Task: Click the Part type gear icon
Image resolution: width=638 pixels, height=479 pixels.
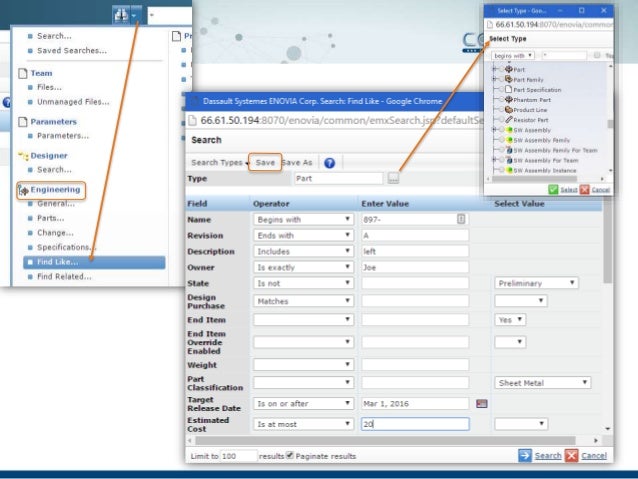Action: coord(509,69)
